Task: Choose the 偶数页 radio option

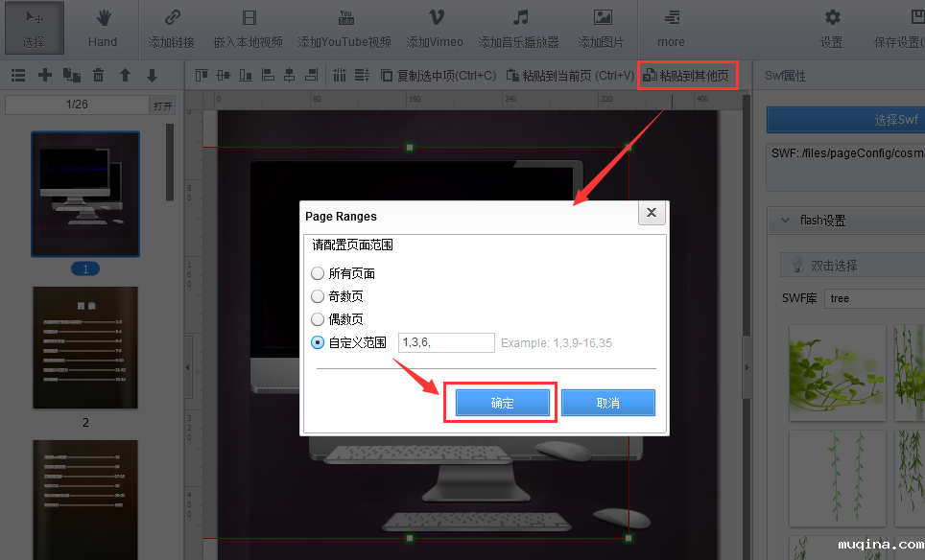Action: tap(318, 319)
